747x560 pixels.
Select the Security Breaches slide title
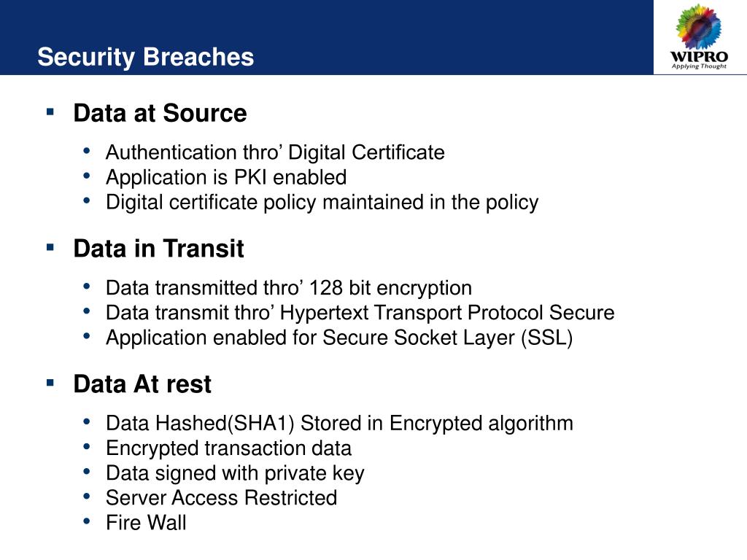[146, 57]
